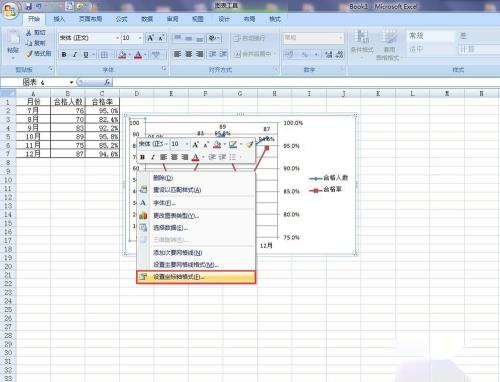
Task: Activate the Format Painter (格式刷) brush
Action: [39, 53]
